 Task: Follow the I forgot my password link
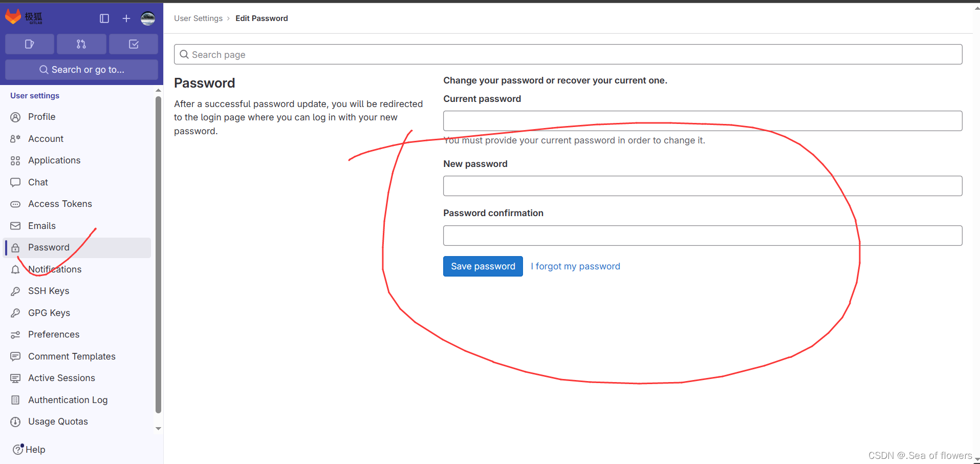[575, 266]
